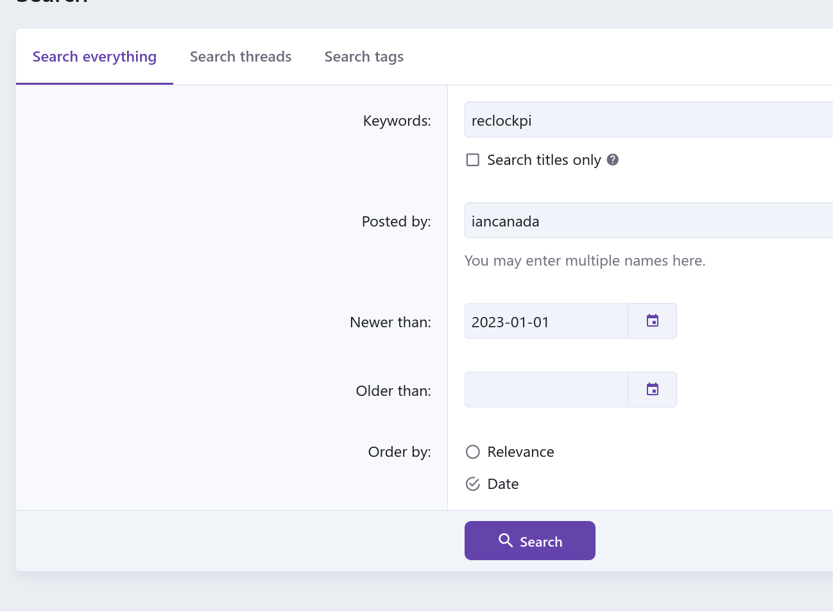The height and width of the screenshot is (616, 840).
Task: Open the Newer than calendar picker
Action: tap(652, 321)
